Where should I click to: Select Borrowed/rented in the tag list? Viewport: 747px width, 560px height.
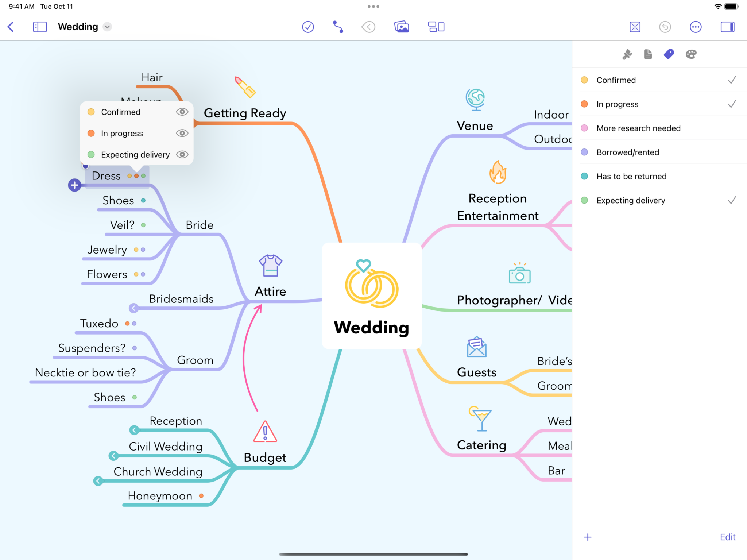627,152
